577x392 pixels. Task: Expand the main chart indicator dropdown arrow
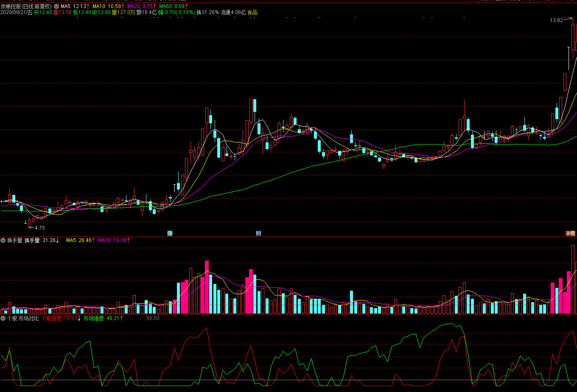56,6
